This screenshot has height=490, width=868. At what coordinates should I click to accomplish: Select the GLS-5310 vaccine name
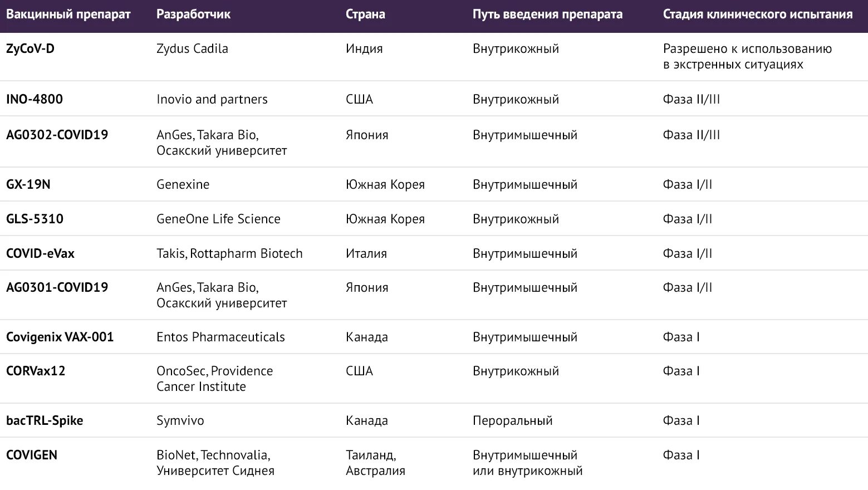[x=35, y=219]
